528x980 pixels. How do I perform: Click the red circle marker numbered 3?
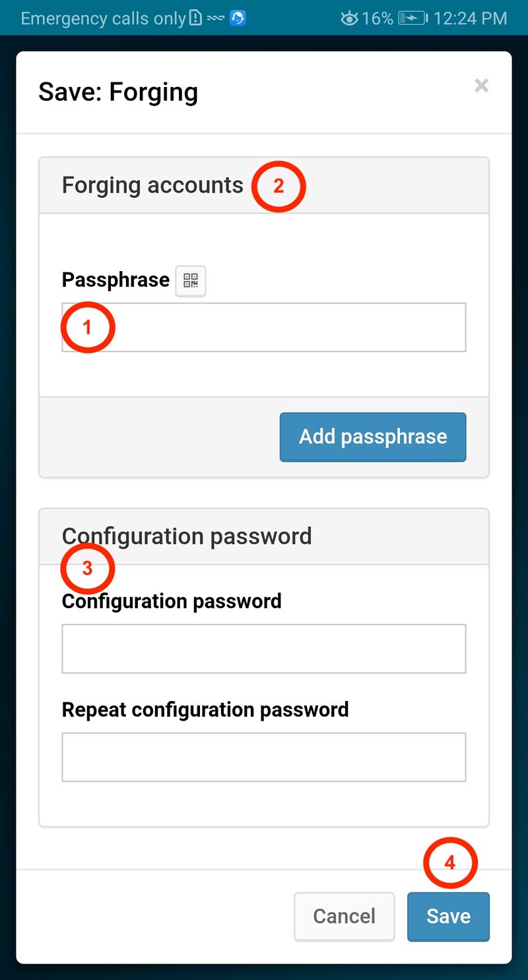tap(88, 568)
